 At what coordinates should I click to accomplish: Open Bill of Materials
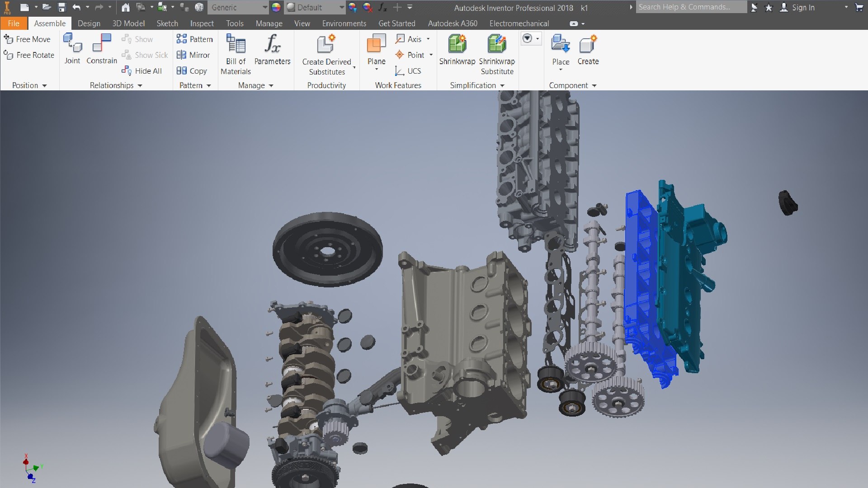tap(236, 54)
